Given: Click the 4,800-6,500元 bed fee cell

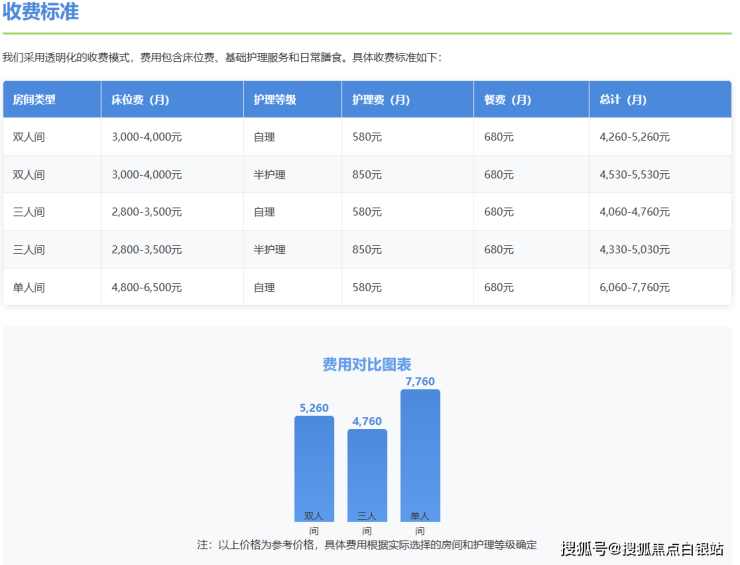Looking at the screenshot, I should coord(147,288).
